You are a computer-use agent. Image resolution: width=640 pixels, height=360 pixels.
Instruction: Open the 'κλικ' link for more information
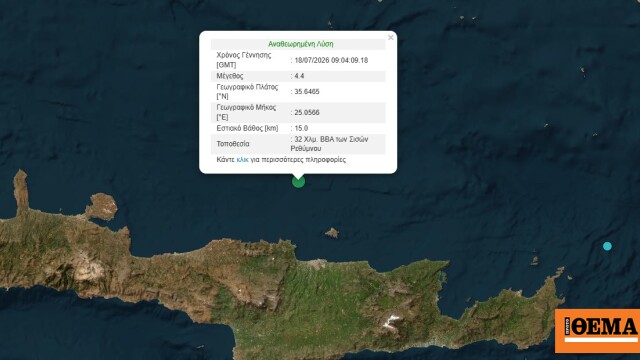click(x=242, y=160)
